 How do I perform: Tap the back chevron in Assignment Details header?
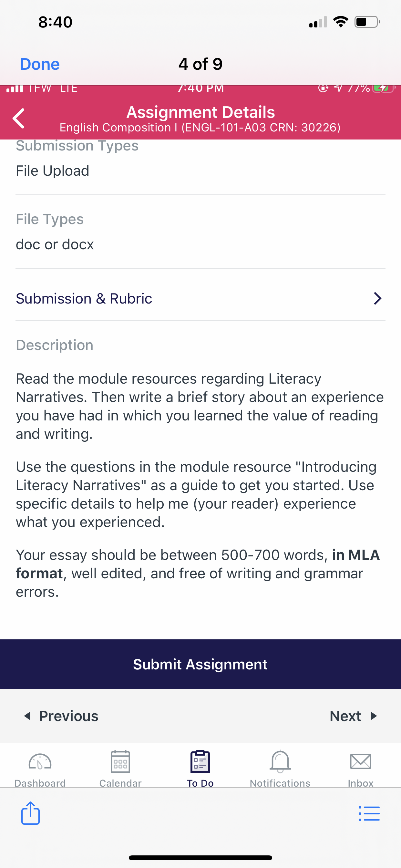click(x=18, y=118)
